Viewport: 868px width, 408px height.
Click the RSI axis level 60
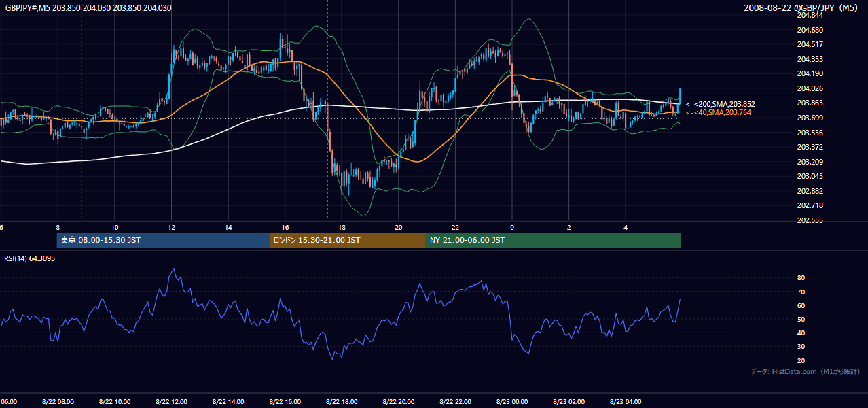801,305
